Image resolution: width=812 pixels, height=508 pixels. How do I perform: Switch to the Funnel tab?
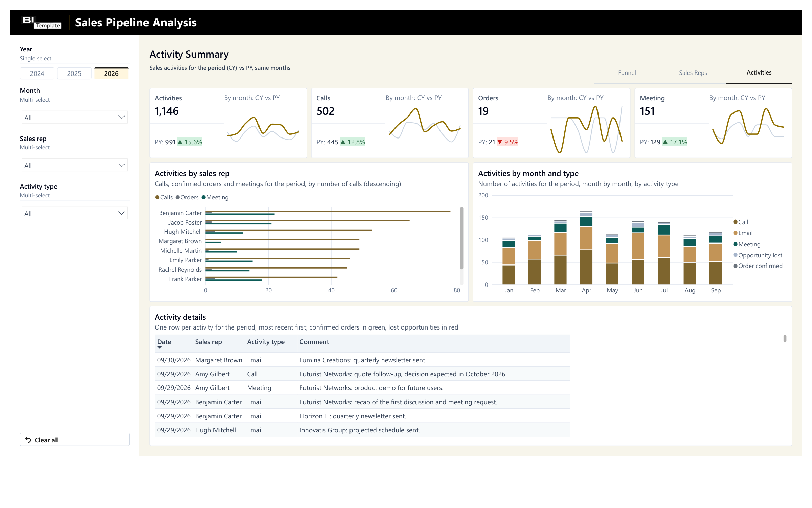[x=627, y=73]
